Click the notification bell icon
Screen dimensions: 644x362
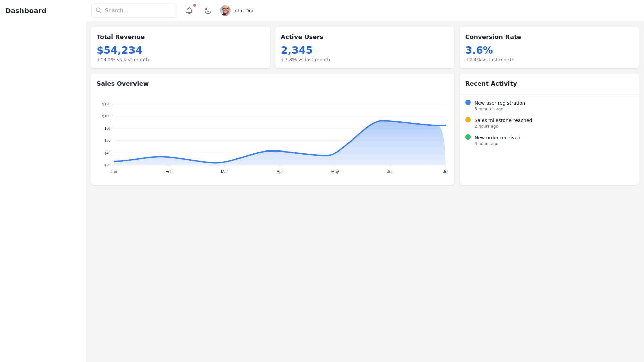click(189, 11)
